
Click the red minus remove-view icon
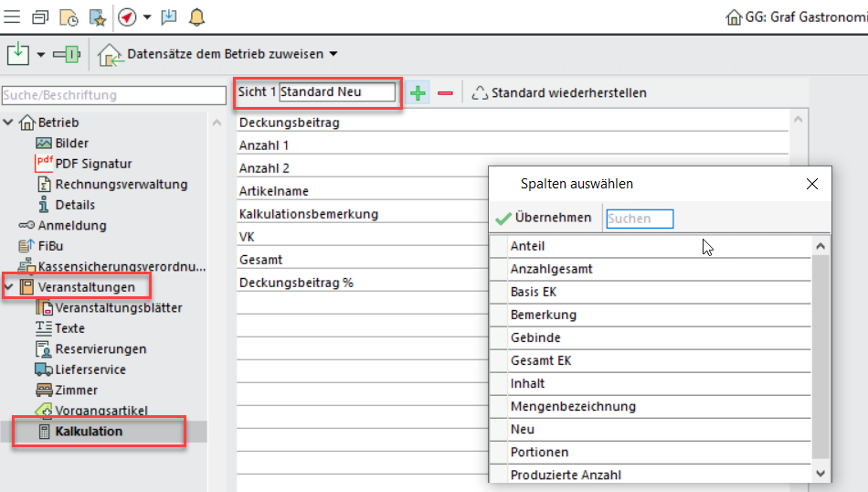click(x=445, y=92)
